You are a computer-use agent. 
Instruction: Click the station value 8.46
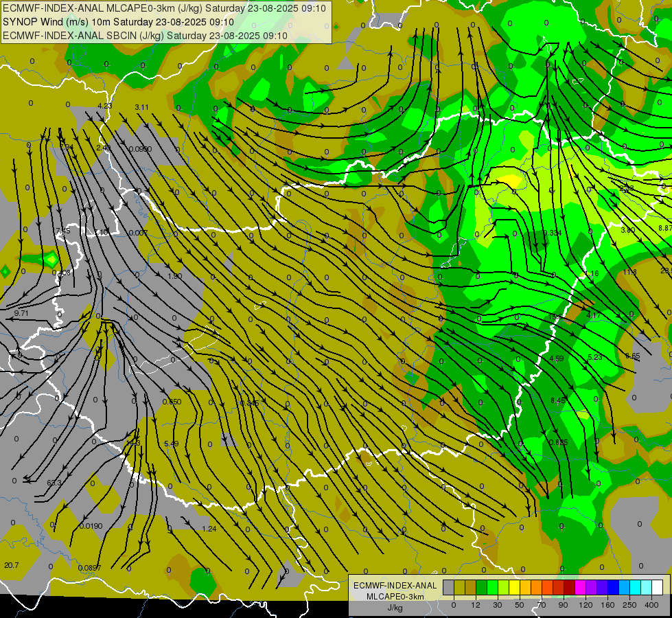pyautogui.click(x=557, y=400)
